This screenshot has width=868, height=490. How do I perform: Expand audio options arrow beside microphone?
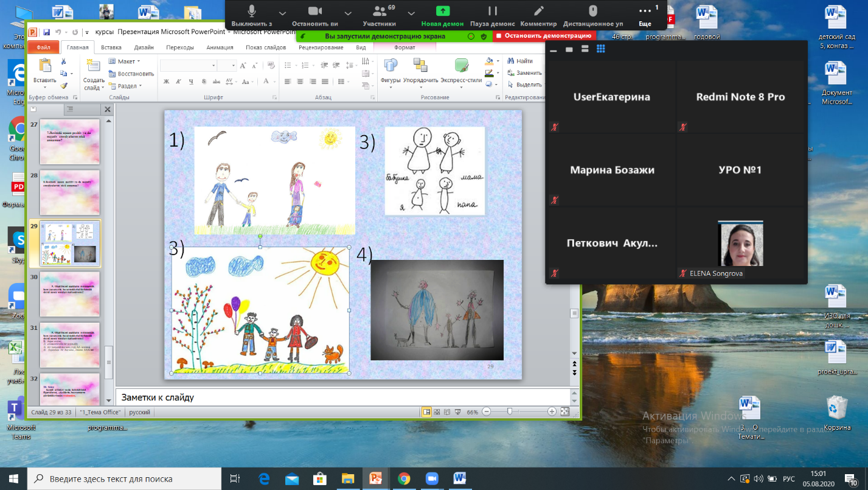tap(282, 12)
